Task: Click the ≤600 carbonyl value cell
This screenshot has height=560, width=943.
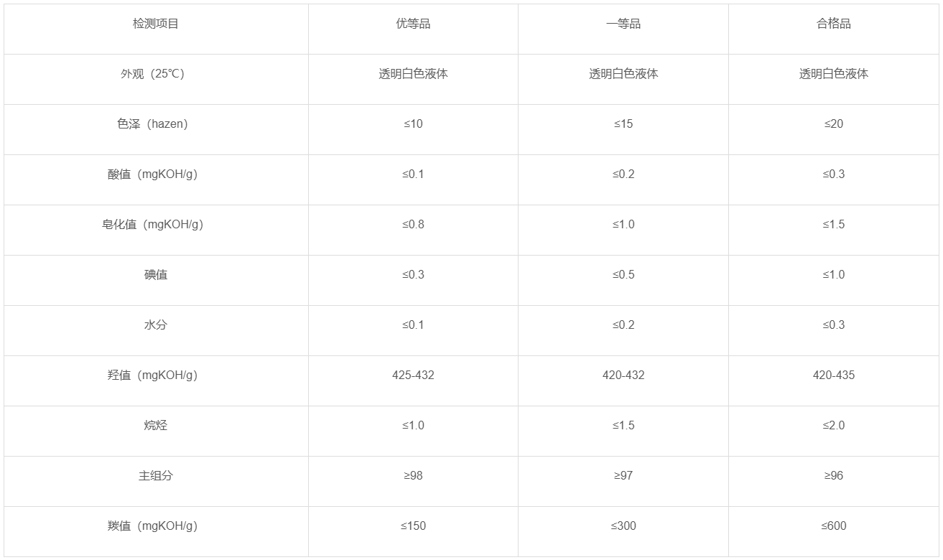Action: click(834, 526)
